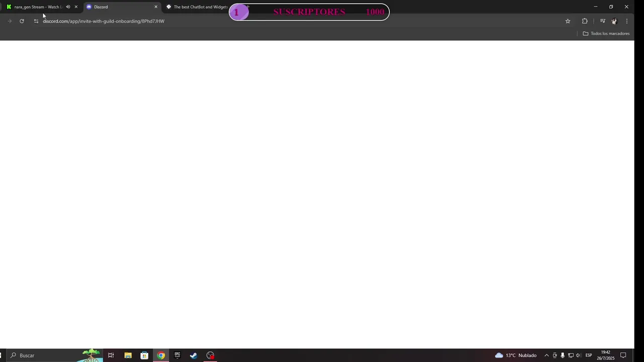This screenshot has width=644, height=362.
Task: Open the 19:42 clock and calendar
Action: (x=606, y=355)
